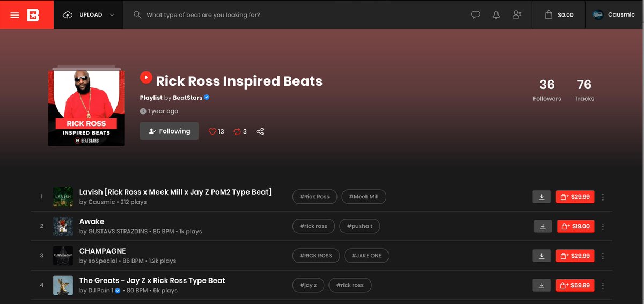Viewport: 644px width, 304px height.
Task: Open more options for The Greats
Action: pos(603,285)
